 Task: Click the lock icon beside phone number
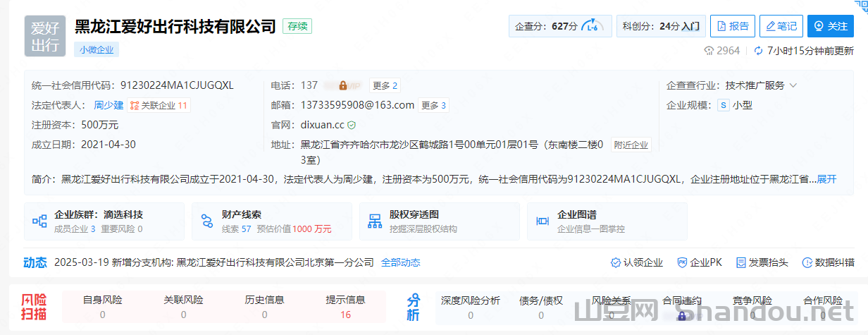[x=343, y=85]
